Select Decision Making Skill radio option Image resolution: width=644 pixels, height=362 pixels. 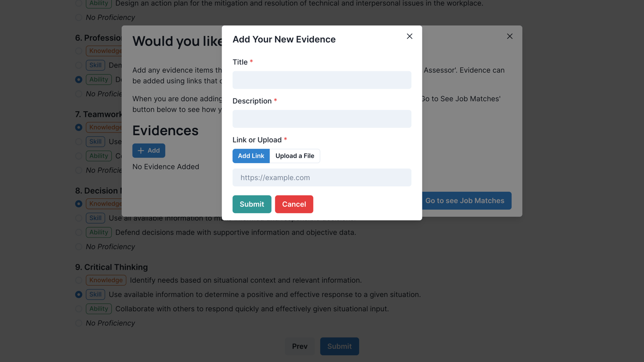tap(79, 218)
